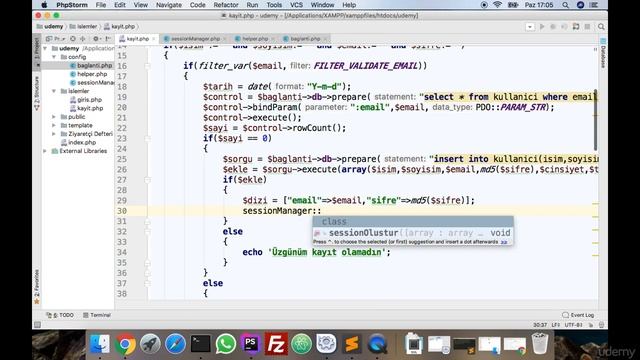The height and width of the screenshot is (360, 640).
Task: Toggle fold marker at line 16
Action: (148, 66)
